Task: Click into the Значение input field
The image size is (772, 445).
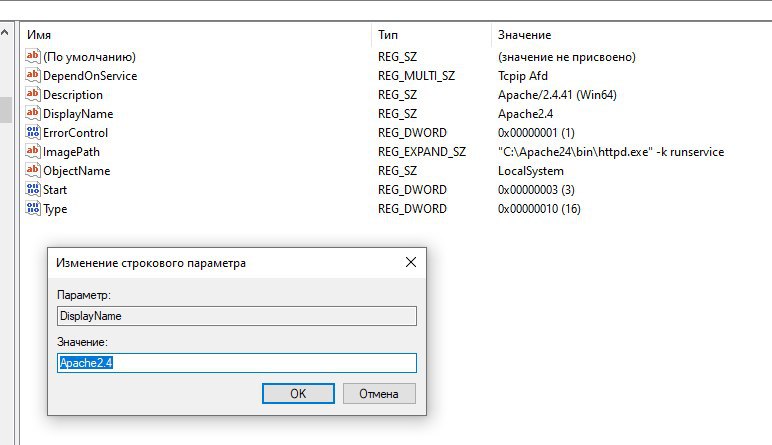Action: tap(237, 363)
